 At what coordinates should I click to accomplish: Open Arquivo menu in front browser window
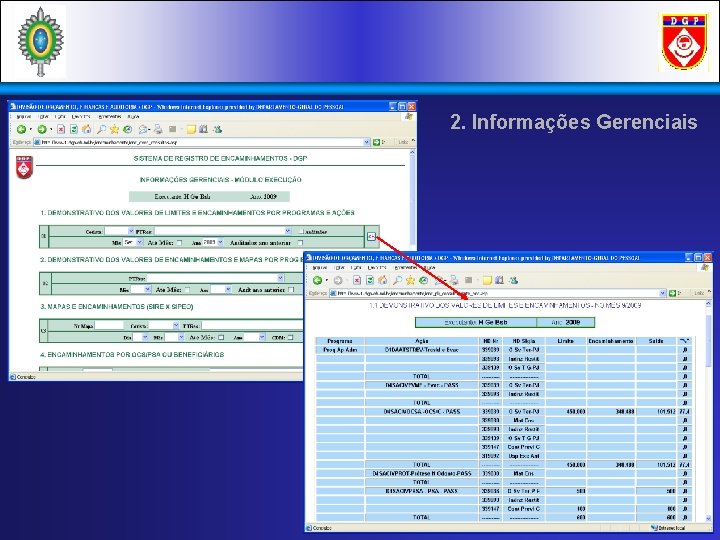(x=320, y=268)
